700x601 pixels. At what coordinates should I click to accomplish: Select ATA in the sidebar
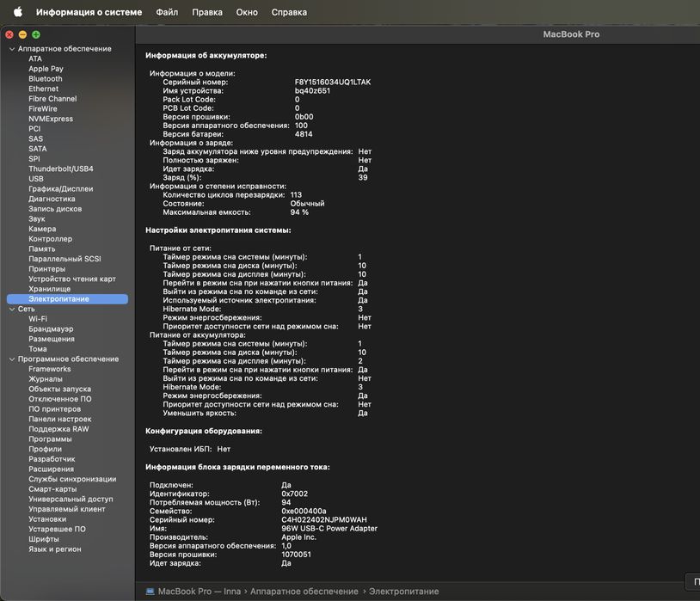tap(35, 59)
